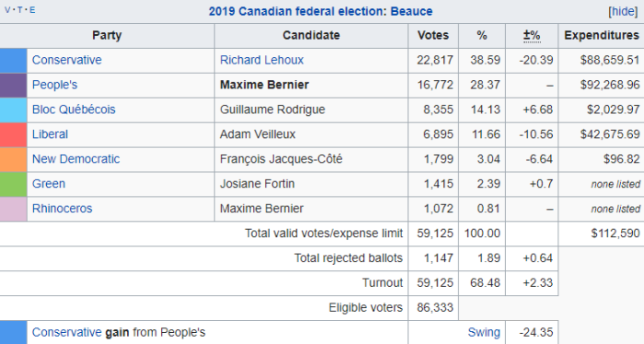This screenshot has width=644, height=344.
Task: Click the ±% column header abbreviation
Action: [x=532, y=36]
